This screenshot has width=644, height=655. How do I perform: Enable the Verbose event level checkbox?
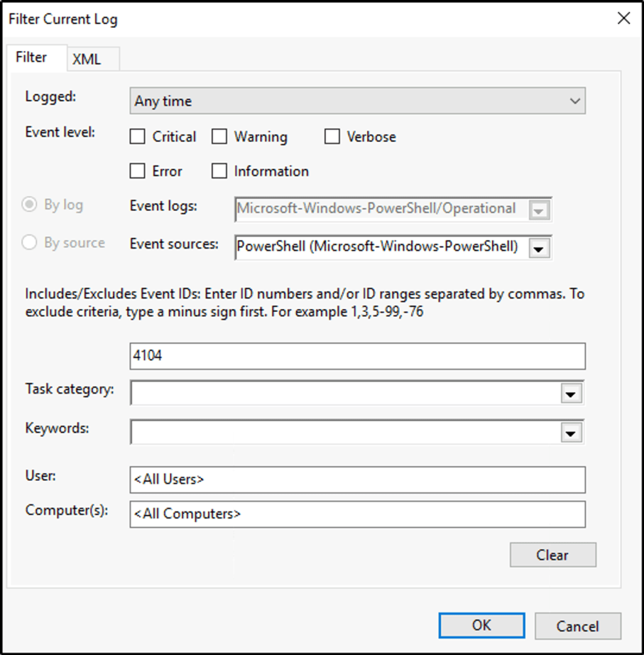[332, 136]
